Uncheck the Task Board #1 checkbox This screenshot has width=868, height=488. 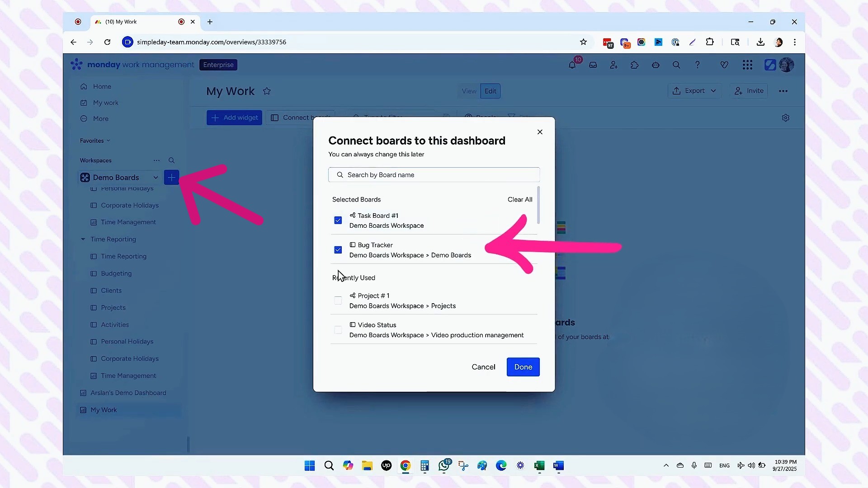pyautogui.click(x=338, y=221)
